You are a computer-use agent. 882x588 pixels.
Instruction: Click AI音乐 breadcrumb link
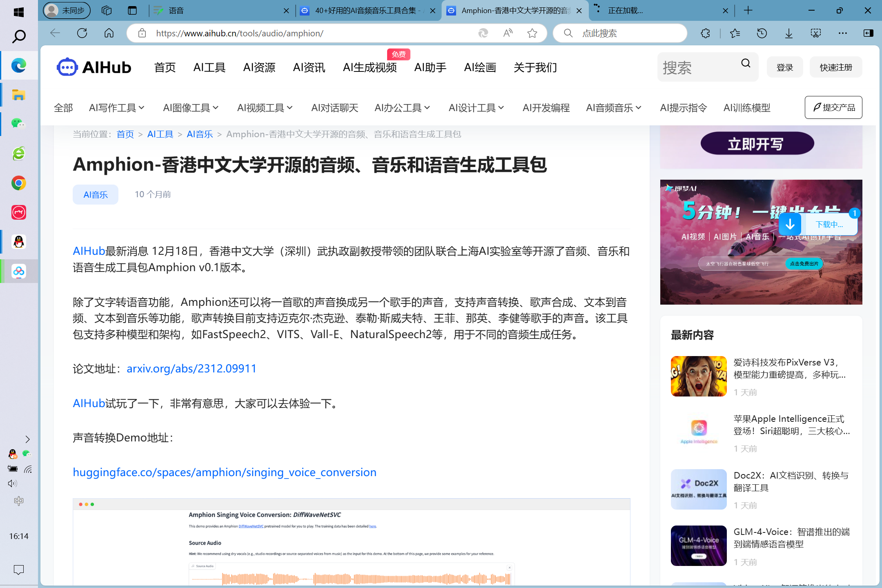coord(200,134)
